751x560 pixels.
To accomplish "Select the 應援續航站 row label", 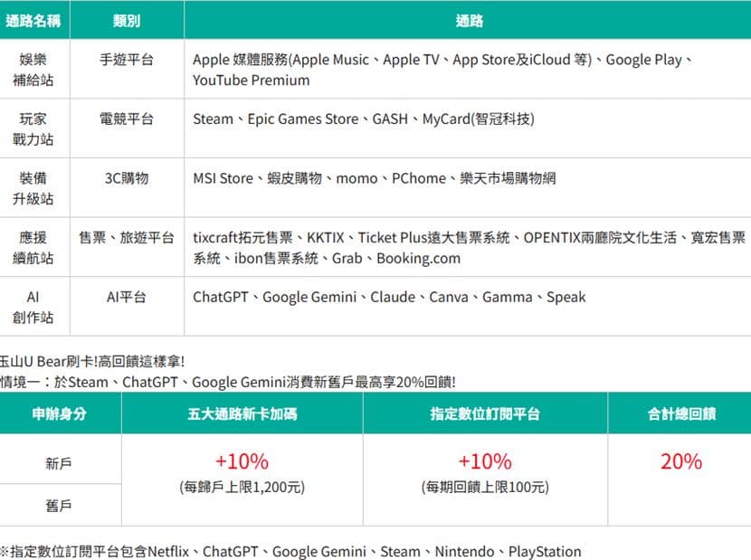I will pos(33,248).
